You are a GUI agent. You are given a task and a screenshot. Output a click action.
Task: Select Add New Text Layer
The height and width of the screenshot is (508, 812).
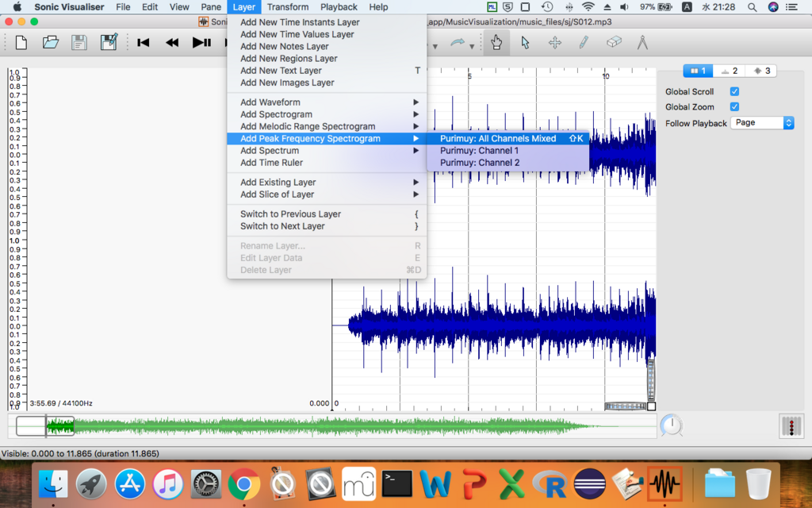[x=327, y=71]
